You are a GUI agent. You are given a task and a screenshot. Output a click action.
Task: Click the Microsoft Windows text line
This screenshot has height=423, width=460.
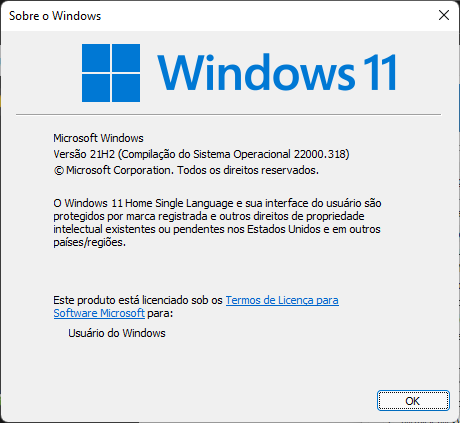pos(98,138)
